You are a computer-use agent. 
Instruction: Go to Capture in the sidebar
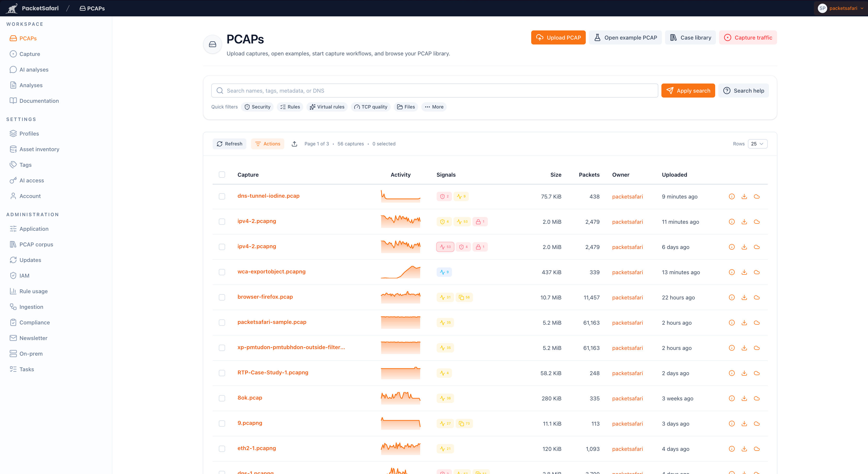(30, 54)
